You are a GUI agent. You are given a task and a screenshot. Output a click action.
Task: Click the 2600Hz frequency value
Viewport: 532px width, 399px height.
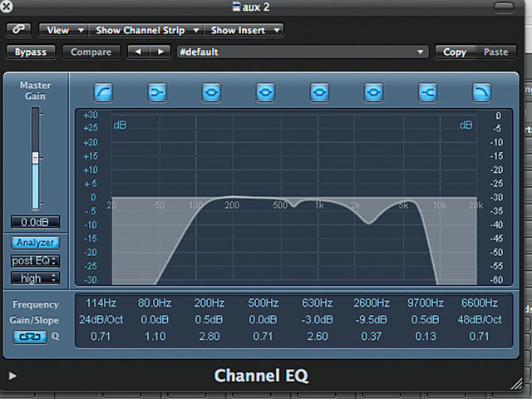372,303
